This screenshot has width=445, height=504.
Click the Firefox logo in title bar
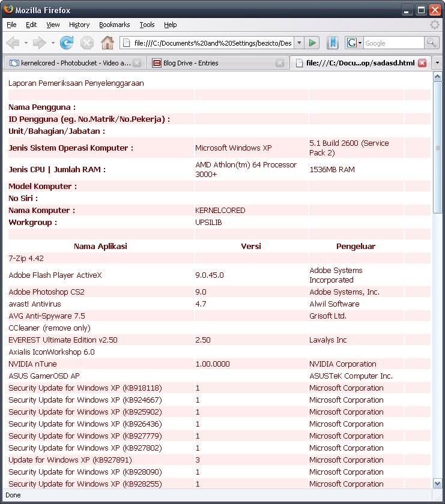[8, 10]
